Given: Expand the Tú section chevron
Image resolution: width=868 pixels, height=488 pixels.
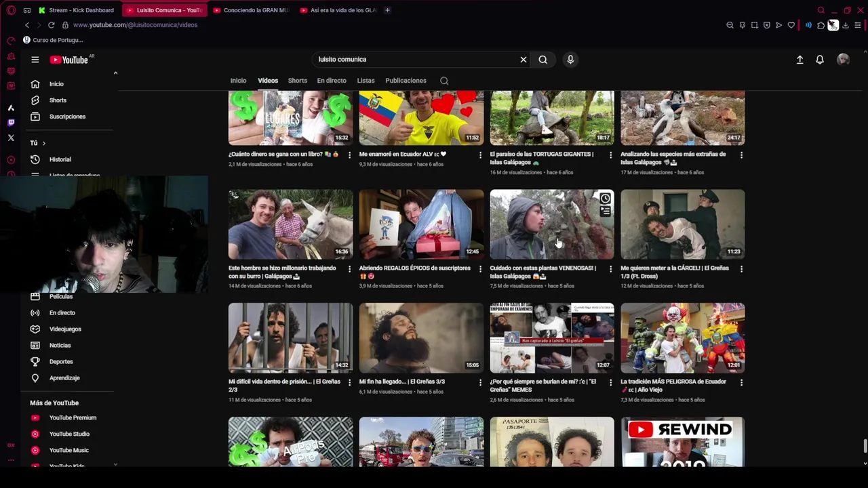Looking at the screenshot, I should [x=44, y=143].
